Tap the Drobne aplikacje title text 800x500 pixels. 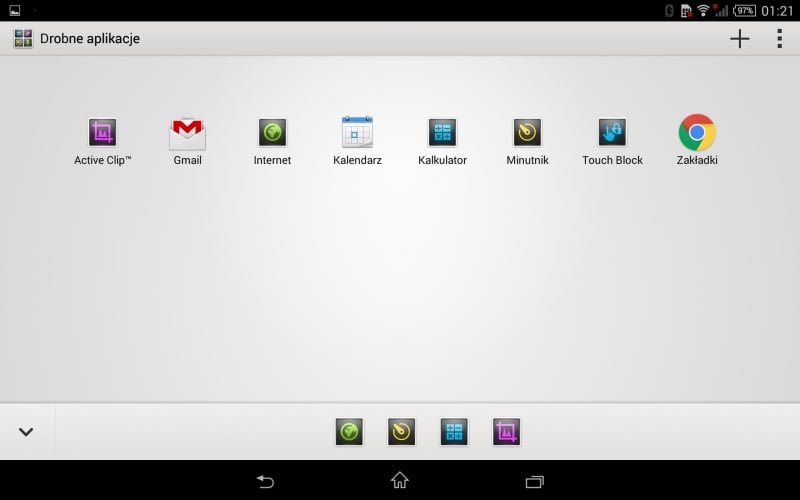click(90, 38)
